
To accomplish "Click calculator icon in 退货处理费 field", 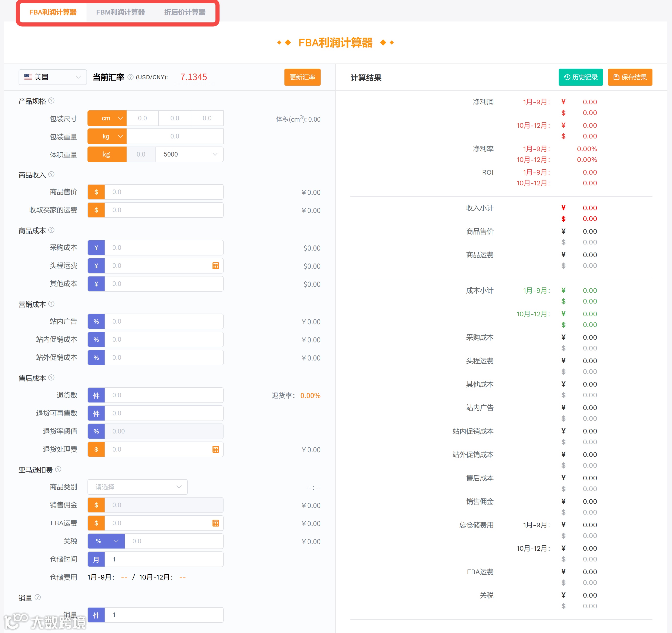I will (x=215, y=449).
